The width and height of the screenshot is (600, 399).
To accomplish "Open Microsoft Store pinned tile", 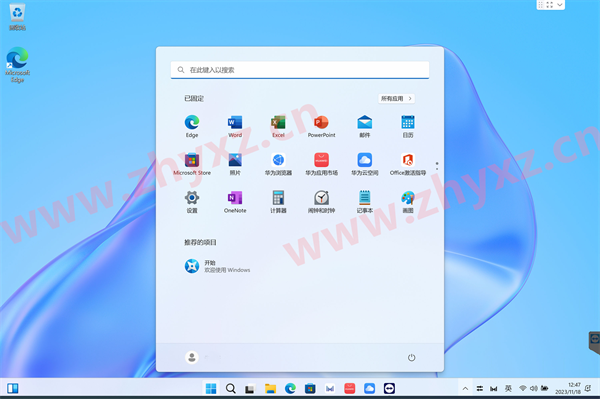I will click(x=192, y=164).
